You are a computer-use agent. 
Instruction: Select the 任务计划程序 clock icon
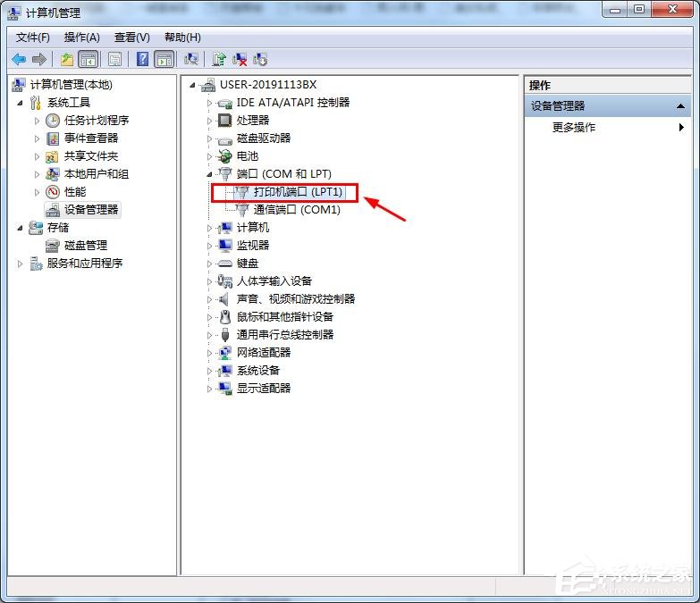pyautogui.click(x=53, y=121)
